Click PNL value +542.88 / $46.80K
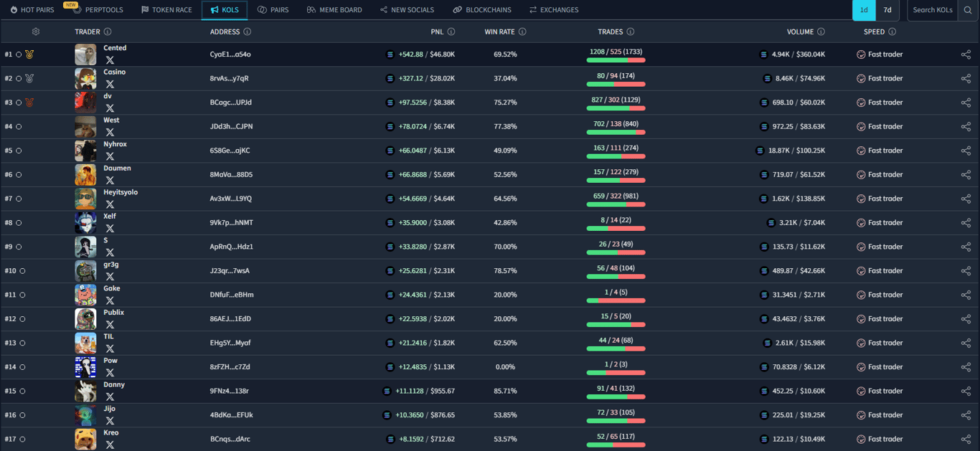 [427, 54]
